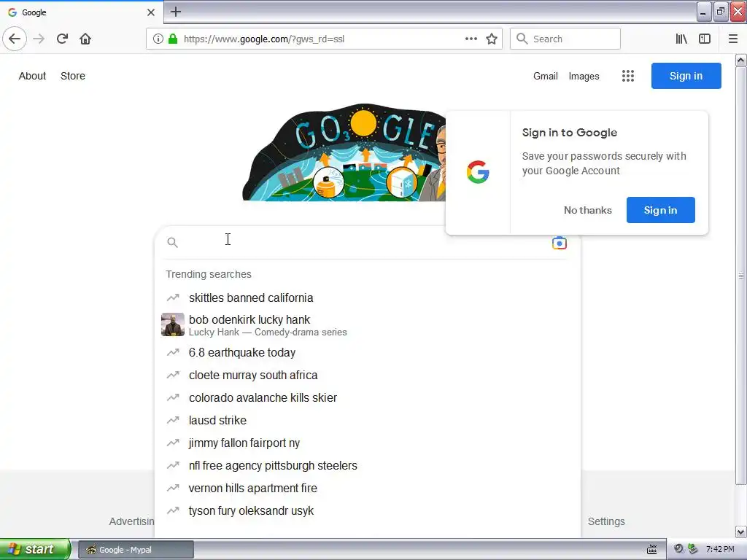Viewport: 747px width, 560px height.
Task: Select the Google browser tab
Action: tap(81, 12)
